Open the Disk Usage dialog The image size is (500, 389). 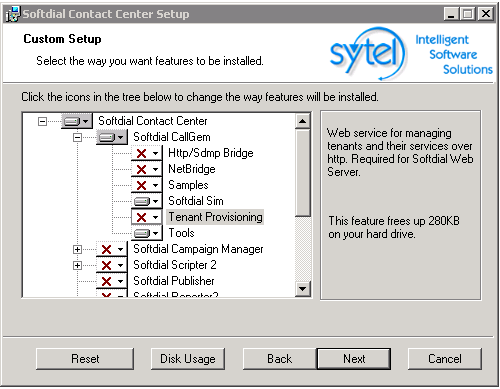click(x=188, y=359)
